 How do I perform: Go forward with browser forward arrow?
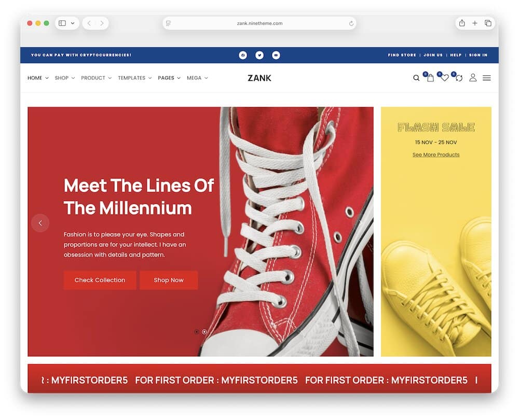pyautogui.click(x=102, y=23)
